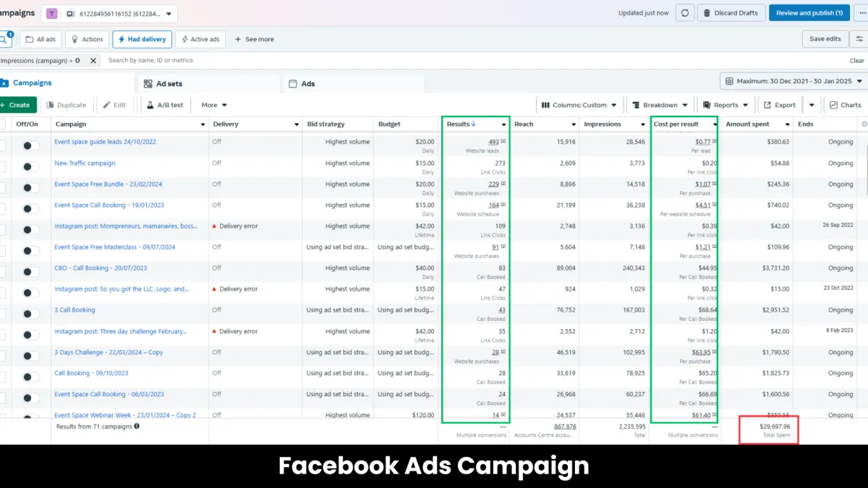Open the filter settings icon beside Save edits

pyautogui.click(x=859, y=39)
